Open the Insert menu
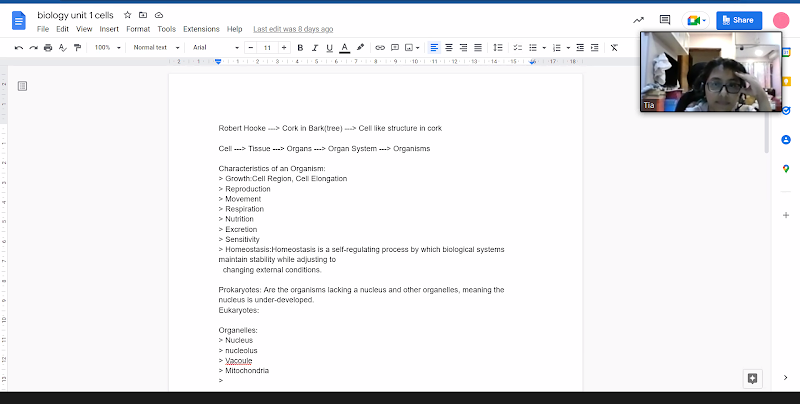The image size is (800, 404). pos(109,30)
